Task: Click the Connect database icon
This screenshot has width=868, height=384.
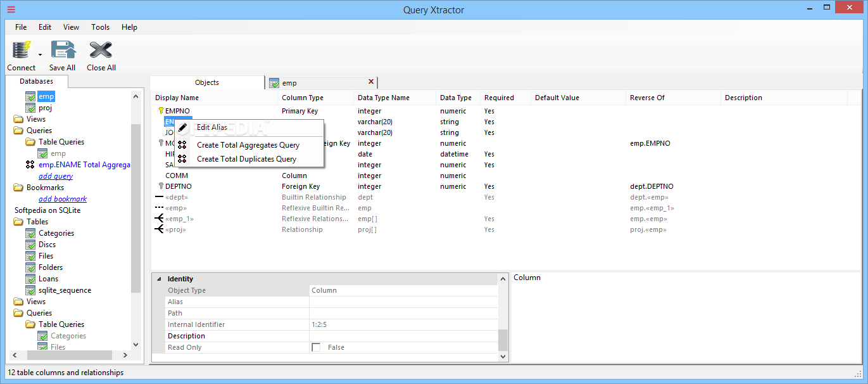Action: click(21, 50)
